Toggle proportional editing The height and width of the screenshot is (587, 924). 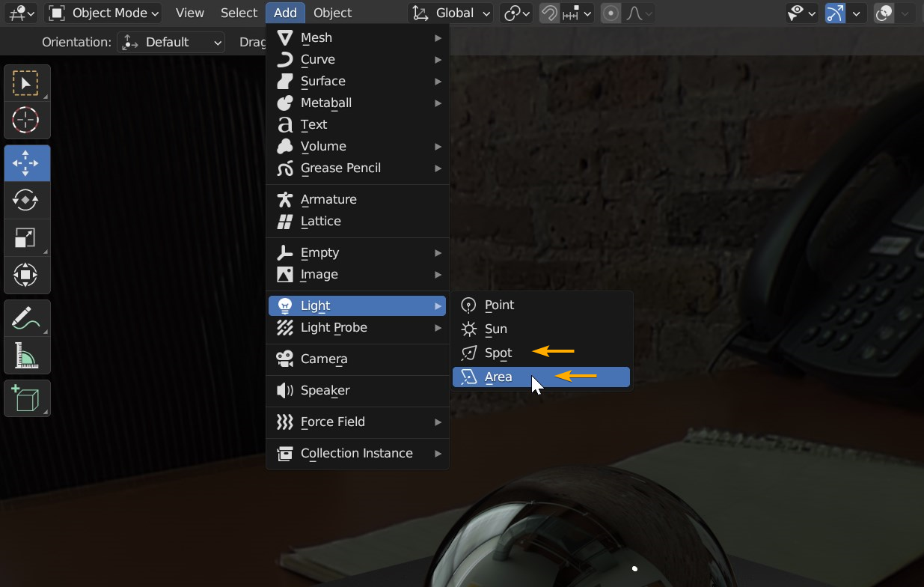[611, 13]
